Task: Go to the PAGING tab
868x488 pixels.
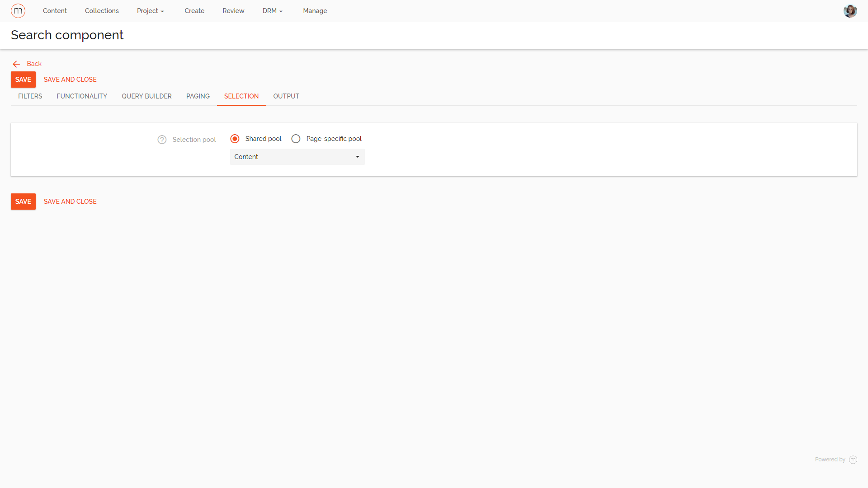Action: [x=198, y=96]
